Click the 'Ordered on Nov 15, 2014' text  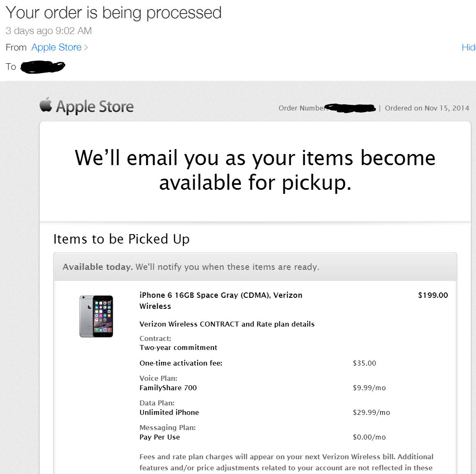(x=427, y=108)
